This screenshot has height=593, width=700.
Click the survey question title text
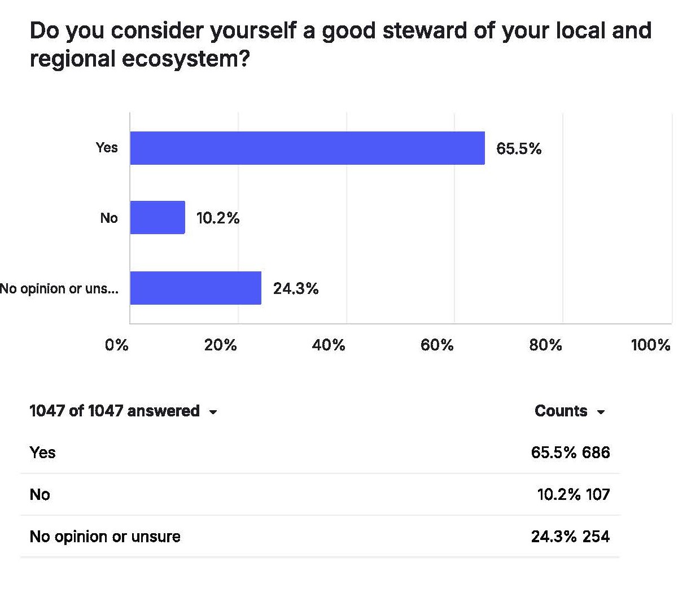pyautogui.click(x=340, y=44)
